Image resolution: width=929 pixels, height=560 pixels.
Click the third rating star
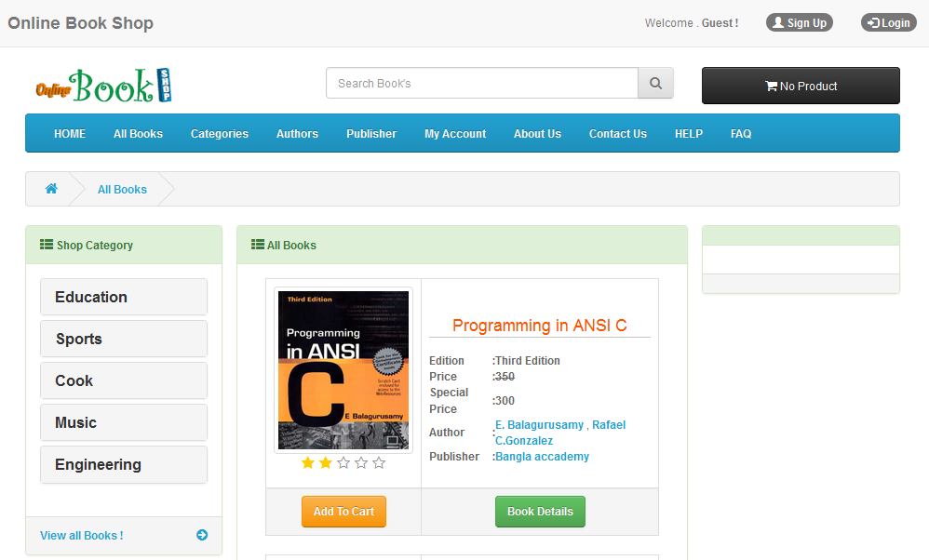(x=343, y=463)
